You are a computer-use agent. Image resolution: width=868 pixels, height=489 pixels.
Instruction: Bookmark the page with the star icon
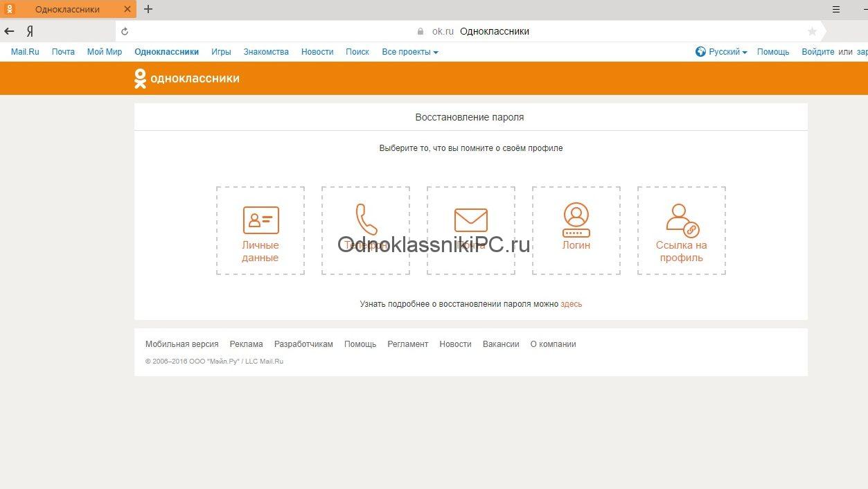(813, 31)
